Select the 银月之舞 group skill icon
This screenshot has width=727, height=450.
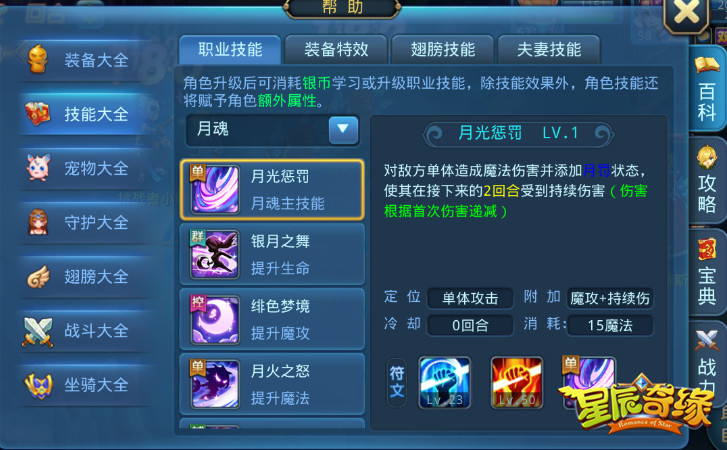(x=216, y=254)
